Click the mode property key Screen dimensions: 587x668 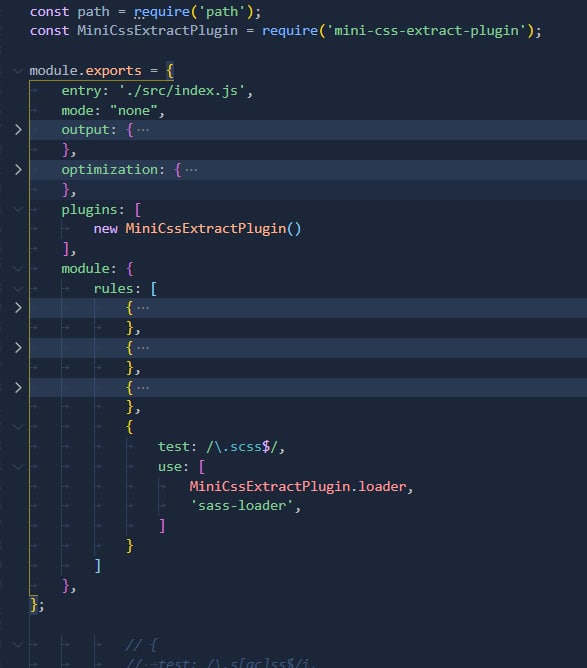[77, 110]
